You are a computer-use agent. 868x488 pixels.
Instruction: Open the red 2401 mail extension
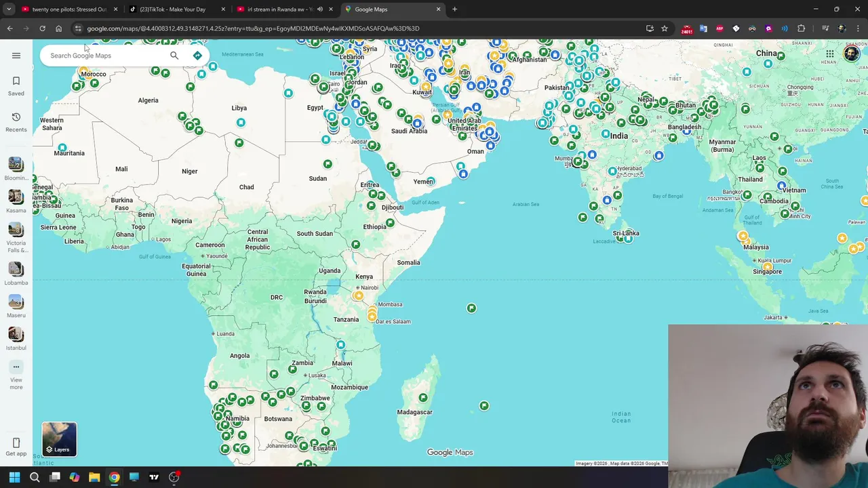click(x=687, y=29)
